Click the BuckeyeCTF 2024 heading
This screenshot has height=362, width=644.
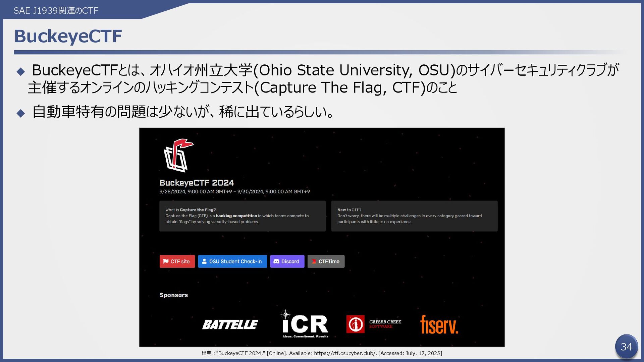coord(197,183)
